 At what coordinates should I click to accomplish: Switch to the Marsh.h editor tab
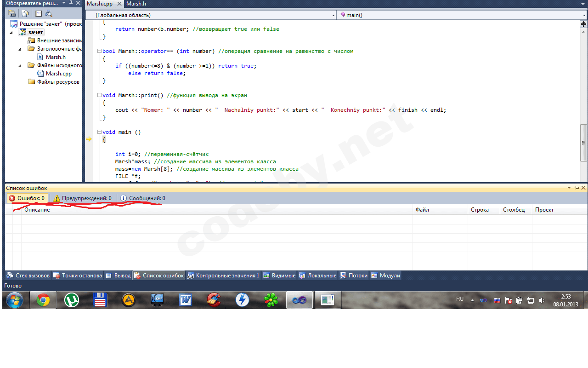pyautogui.click(x=136, y=4)
